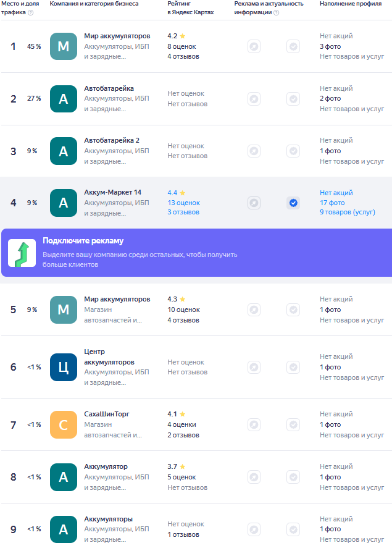
Task: Click the advertising icon in Аккум-Маркет 14 row
Action: (x=254, y=203)
